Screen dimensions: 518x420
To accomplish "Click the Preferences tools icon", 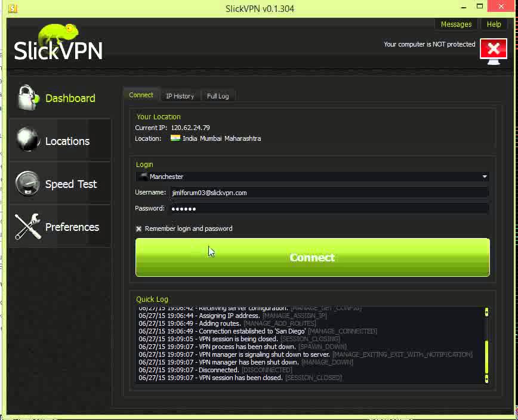I will click(28, 226).
